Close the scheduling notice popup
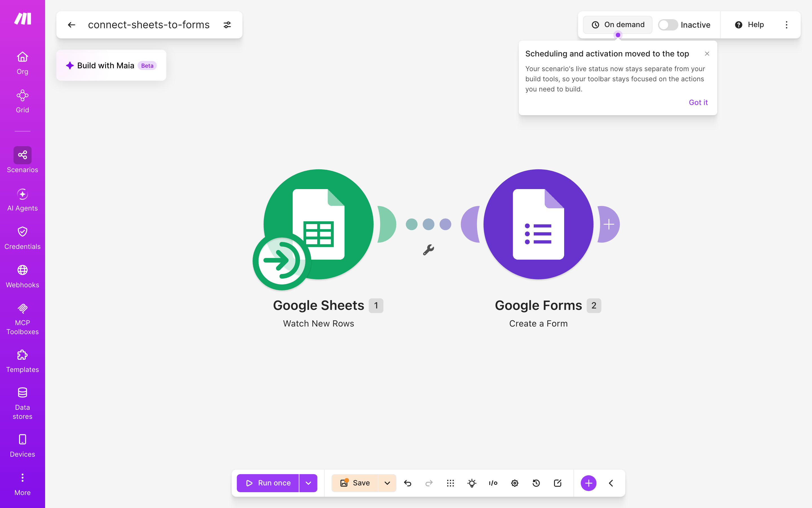812x508 pixels. (x=707, y=54)
